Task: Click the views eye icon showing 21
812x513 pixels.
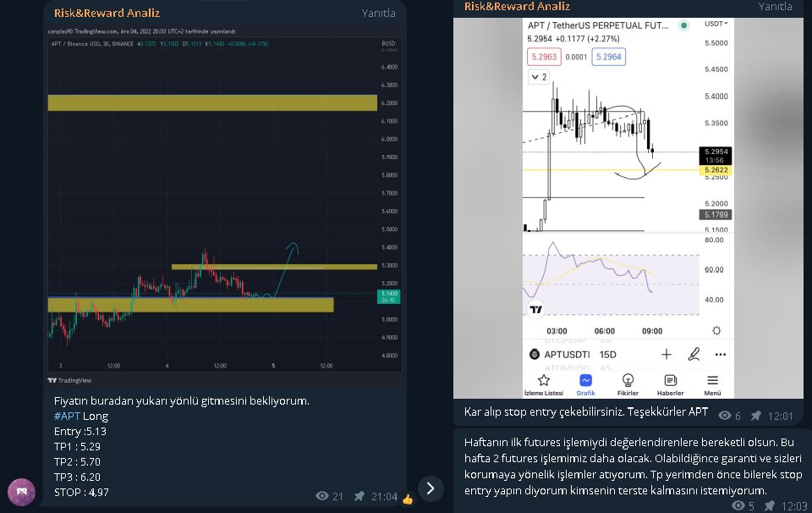Action: coord(322,496)
